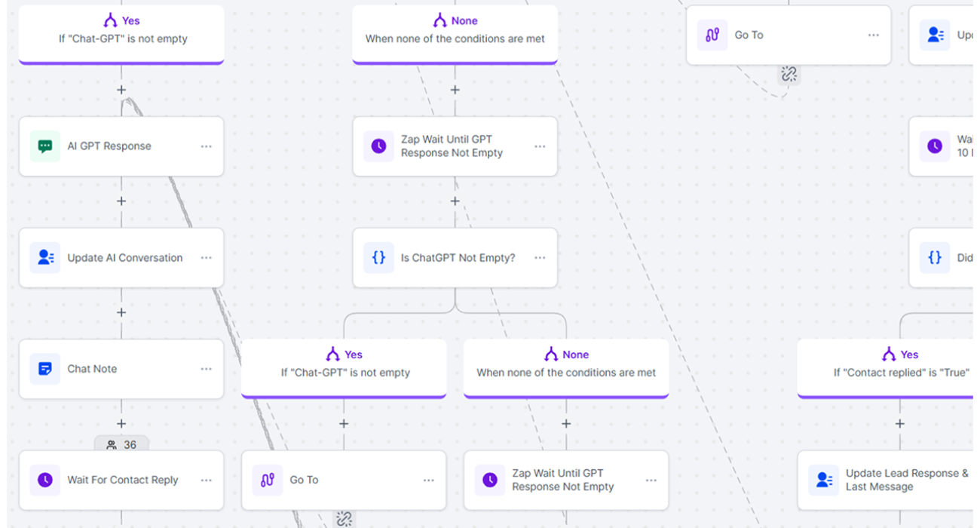
Task: Click the branch icon on the None condition node
Action: (x=441, y=20)
